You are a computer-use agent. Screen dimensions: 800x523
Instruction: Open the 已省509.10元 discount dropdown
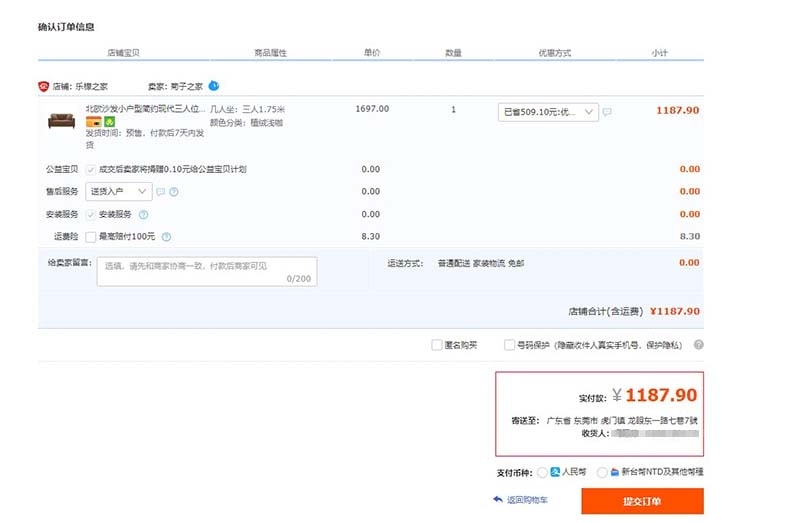pos(548,112)
